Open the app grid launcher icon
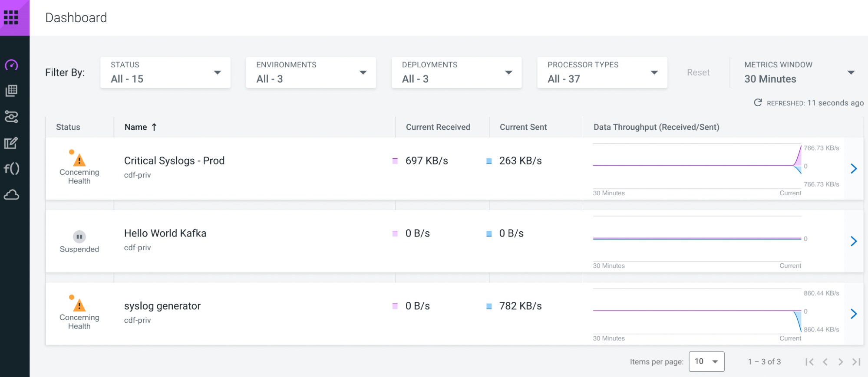Image resolution: width=868 pixels, height=377 pixels. pos(11,18)
